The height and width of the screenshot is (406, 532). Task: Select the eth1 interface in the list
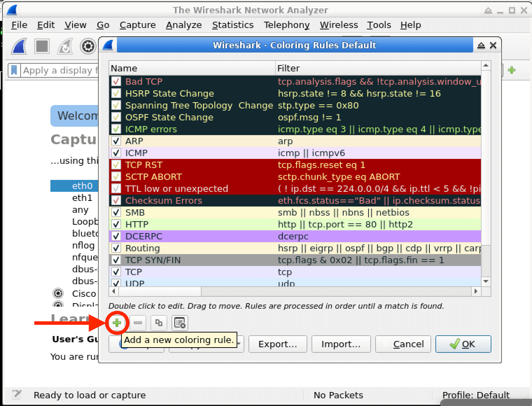(82, 198)
